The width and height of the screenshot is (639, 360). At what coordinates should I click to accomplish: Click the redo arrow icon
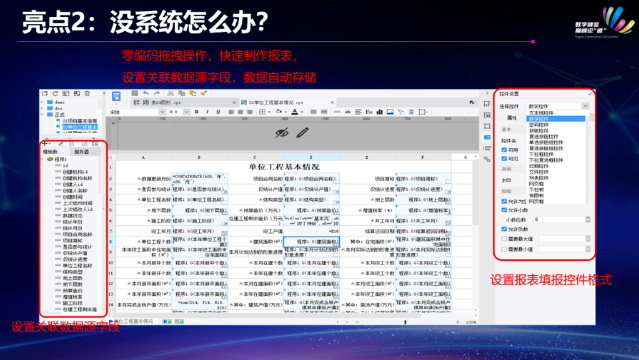point(157,93)
